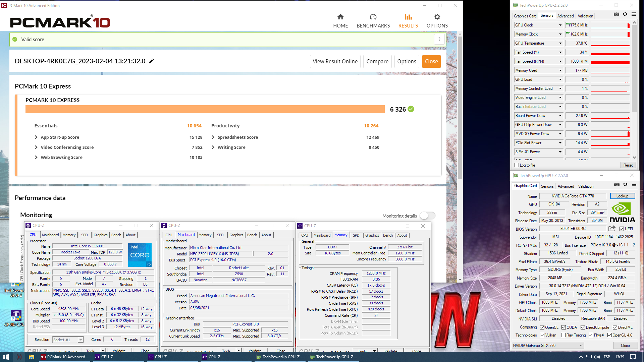Screen dimensions: 644x362
Task: Open the Socket #1 selection dropdown
Action: [68, 340]
